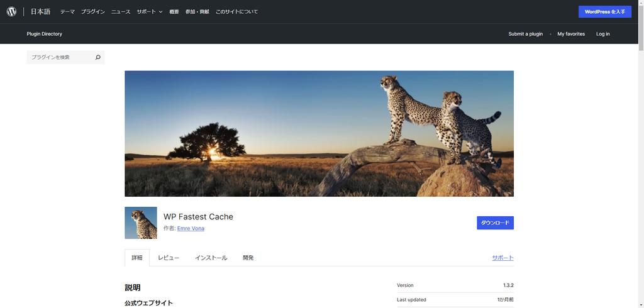Image resolution: width=644 pixels, height=308 pixels.
Task: Click the 公式ウェブサイト heading
Action: pos(148,303)
